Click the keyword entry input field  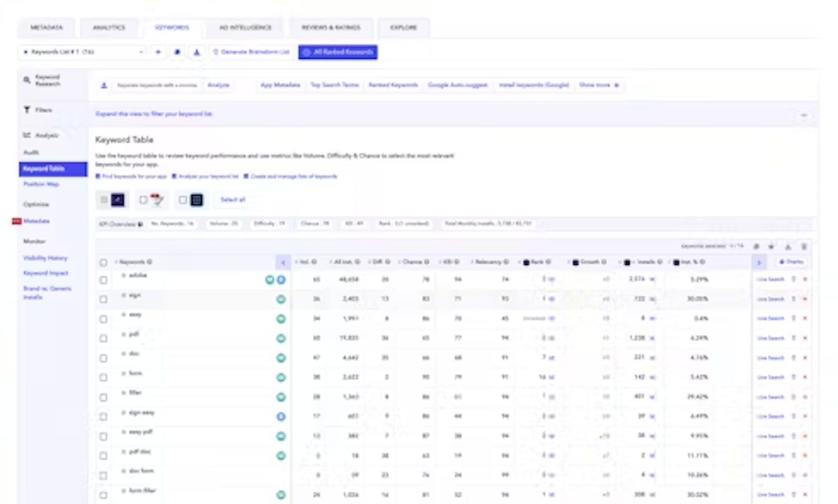[157, 85]
